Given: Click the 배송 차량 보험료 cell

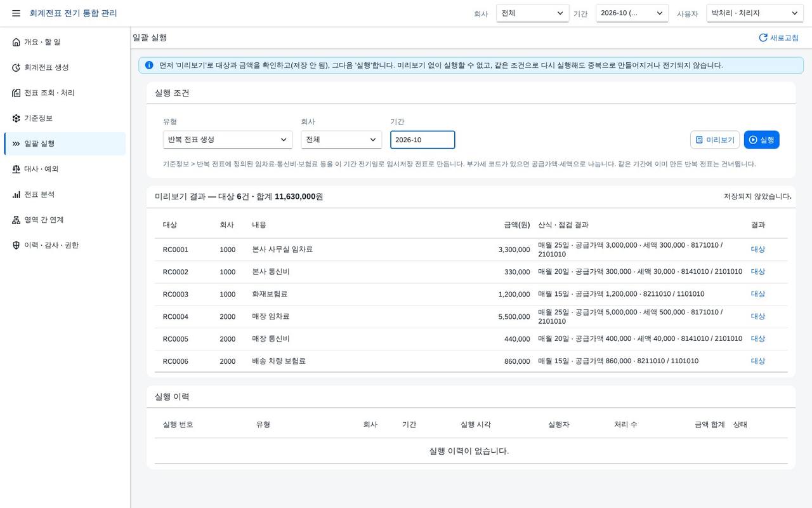Looking at the screenshot, I should [278, 361].
